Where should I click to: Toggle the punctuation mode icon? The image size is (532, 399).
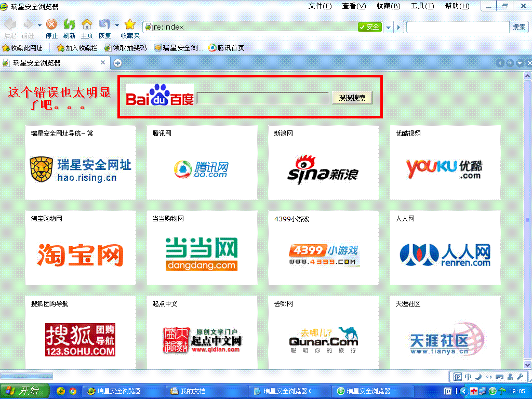[x=489, y=377]
